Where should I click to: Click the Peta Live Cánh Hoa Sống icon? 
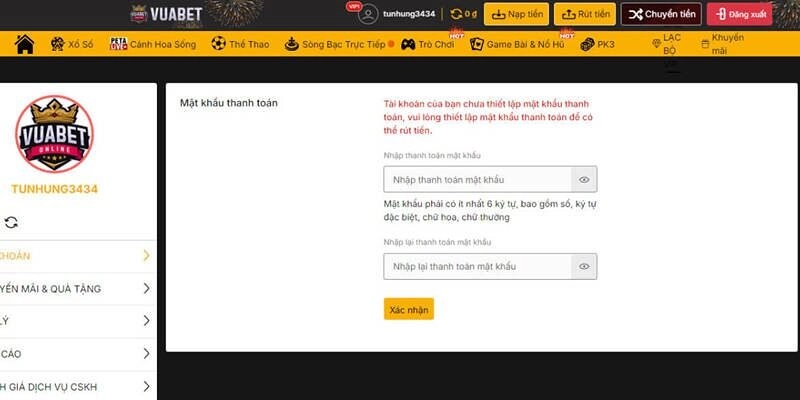tap(118, 44)
